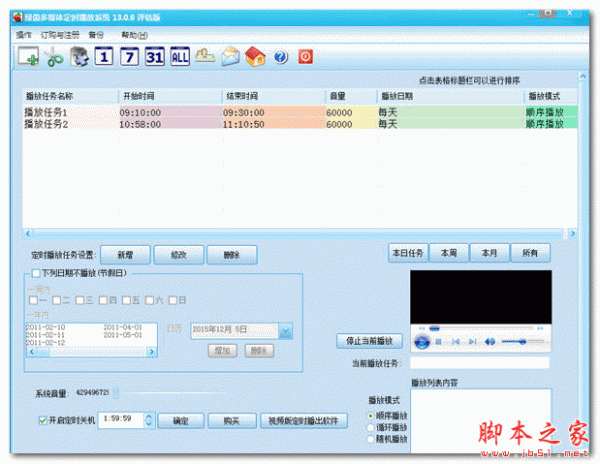Screen dimensions: 600x464
Task: Select the 播放任务2 row
Action: (x=300, y=124)
